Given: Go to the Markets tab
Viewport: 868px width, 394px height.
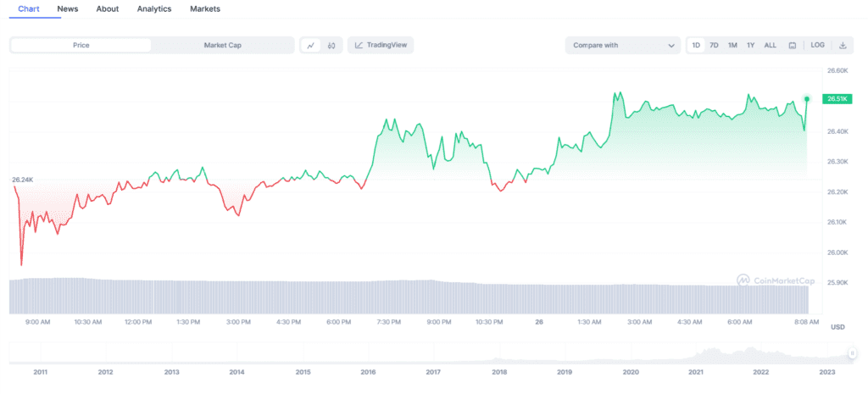Looking at the screenshot, I should (x=205, y=8).
